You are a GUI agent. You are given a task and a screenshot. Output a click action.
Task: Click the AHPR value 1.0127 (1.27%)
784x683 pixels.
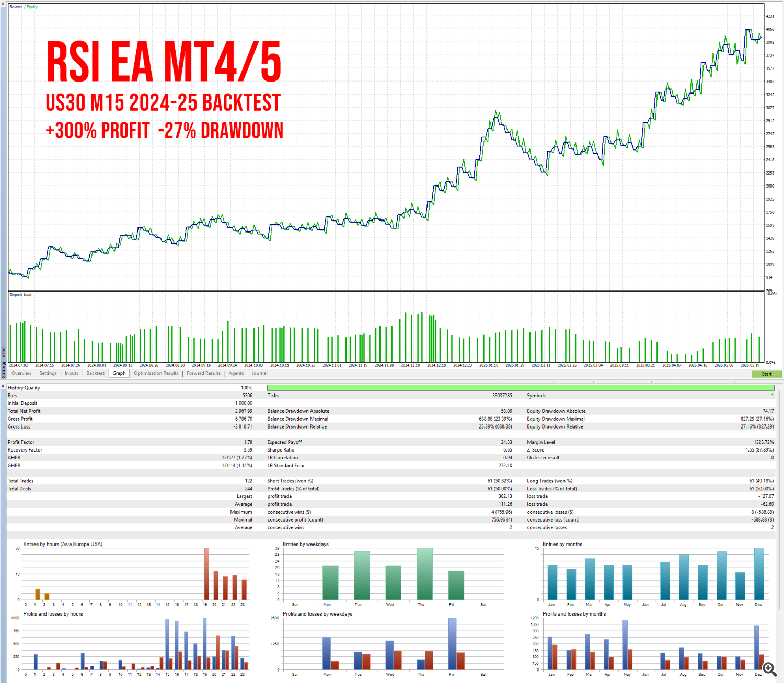(x=237, y=458)
